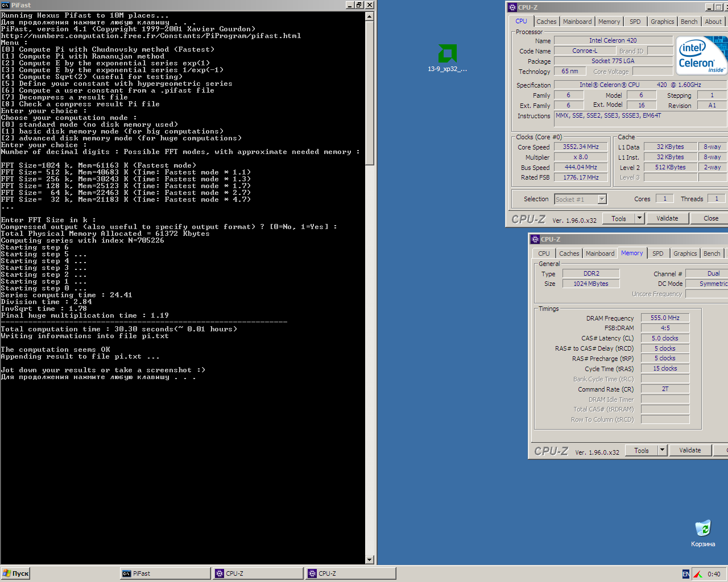Click Validate button in top CPU-Z window
The image size is (728, 582).
click(x=668, y=218)
